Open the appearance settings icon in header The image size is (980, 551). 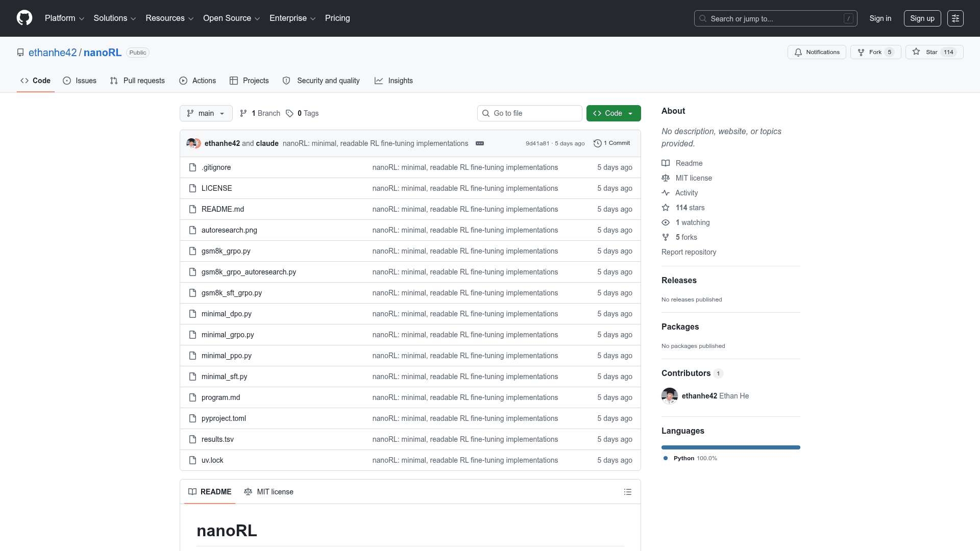pos(955,18)
